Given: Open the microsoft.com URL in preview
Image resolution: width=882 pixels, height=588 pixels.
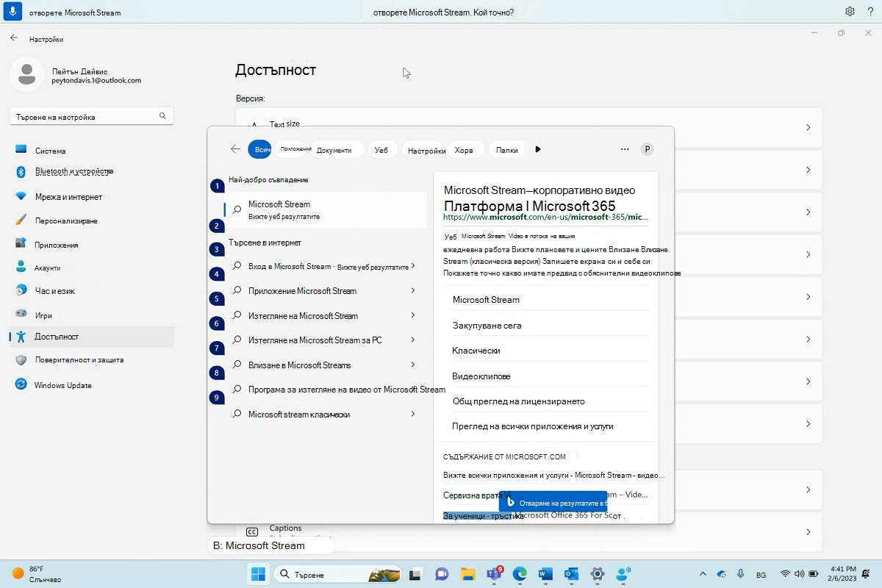Looking at the screenshot, I should 546,218.
